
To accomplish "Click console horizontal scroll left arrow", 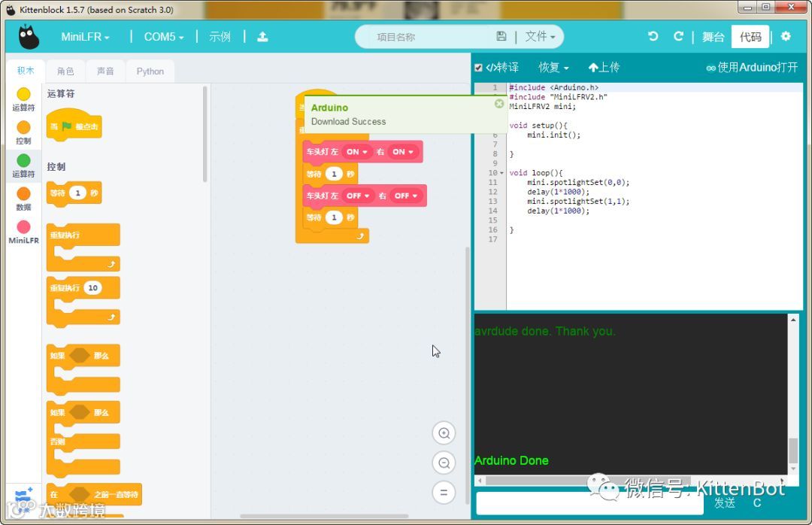I will pyautogui.click(x=480, y=481).
